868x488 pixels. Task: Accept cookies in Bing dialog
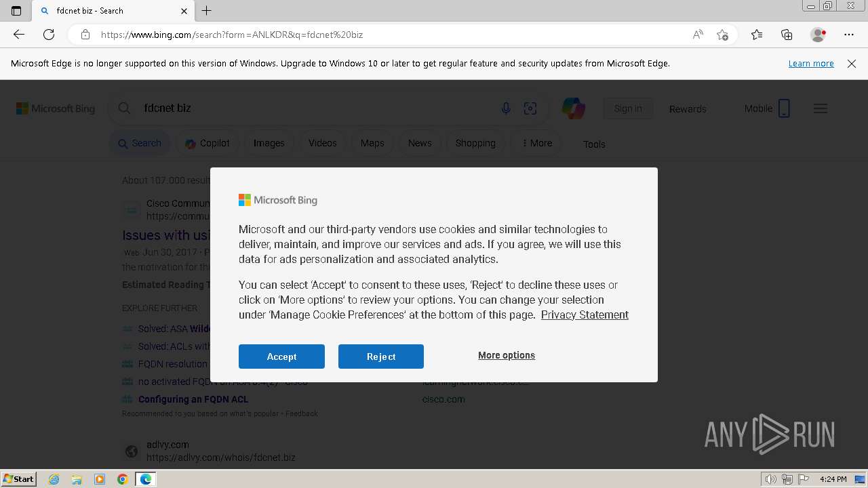pyautogui.click(x=281, y=357)
